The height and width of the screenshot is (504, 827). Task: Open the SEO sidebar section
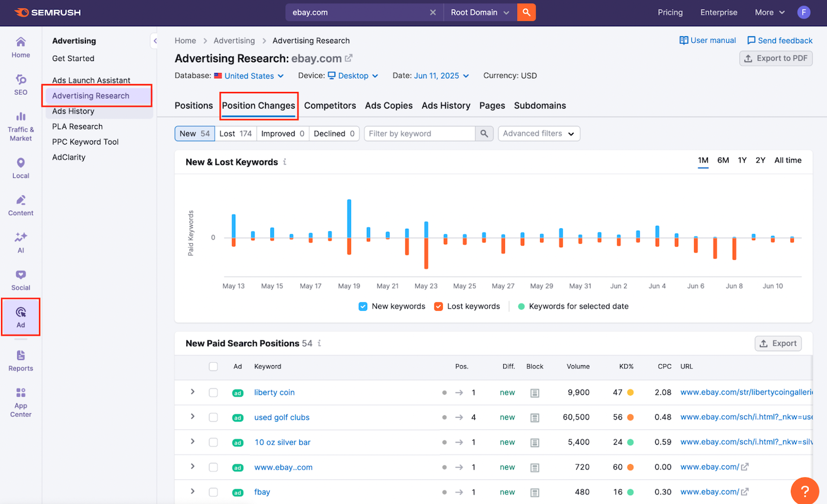pyautogui.click(x=21, y=84)
